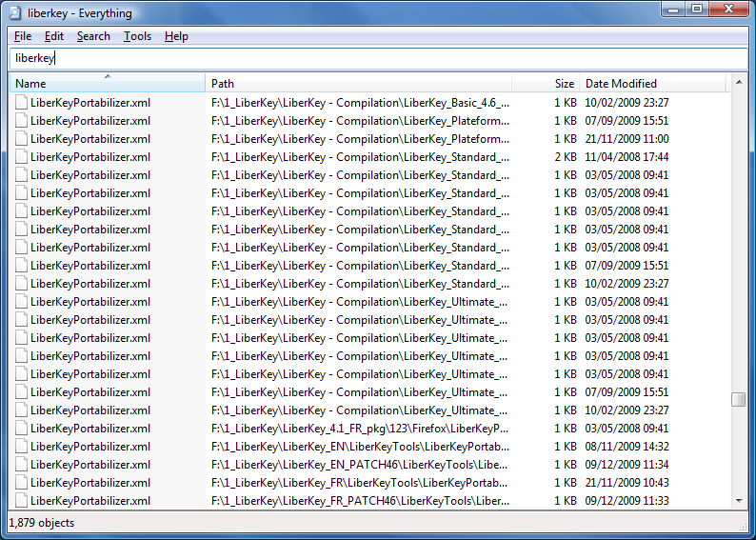
Task: Click file icon of Plateform row dated 07/09/2009 15:51
Action: coord(21,121)
